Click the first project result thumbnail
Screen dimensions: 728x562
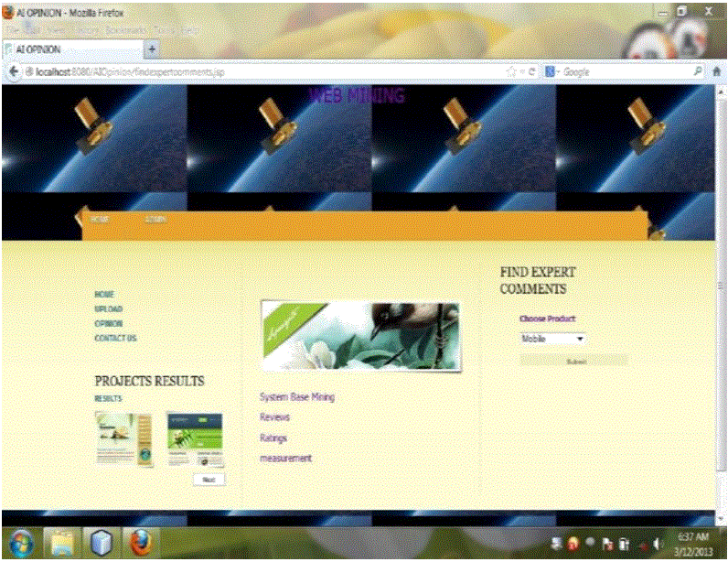pyautogui.click(x=124, y=439)
